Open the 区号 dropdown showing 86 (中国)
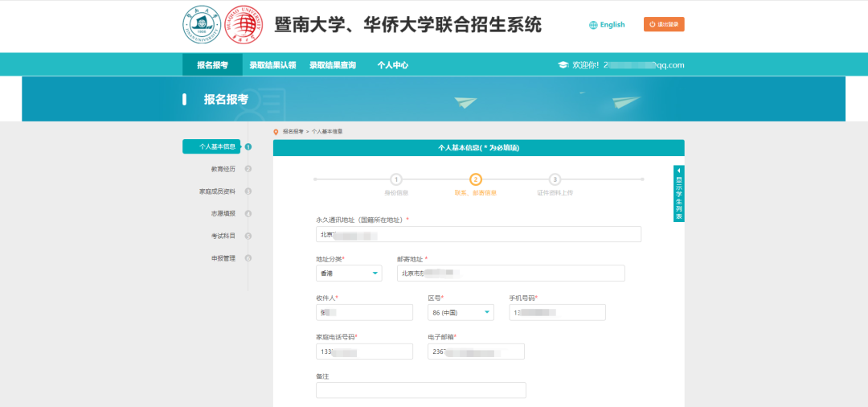Viewport: 868px width, 407px height. (461, 312)
